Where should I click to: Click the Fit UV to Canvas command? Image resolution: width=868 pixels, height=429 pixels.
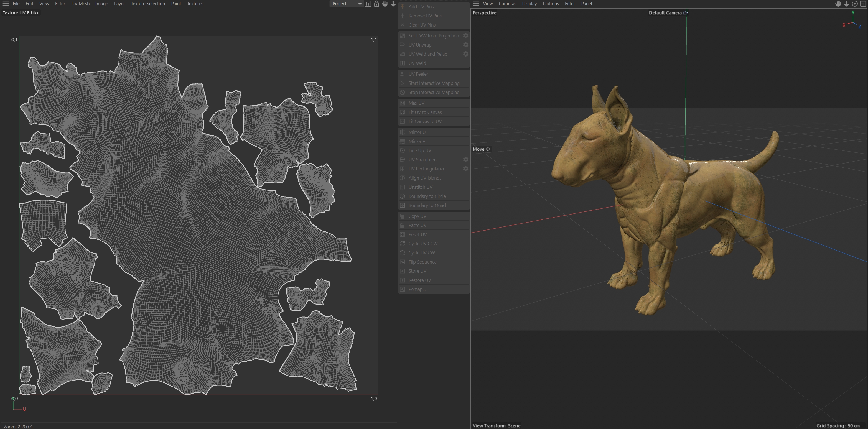click(425, 112)
